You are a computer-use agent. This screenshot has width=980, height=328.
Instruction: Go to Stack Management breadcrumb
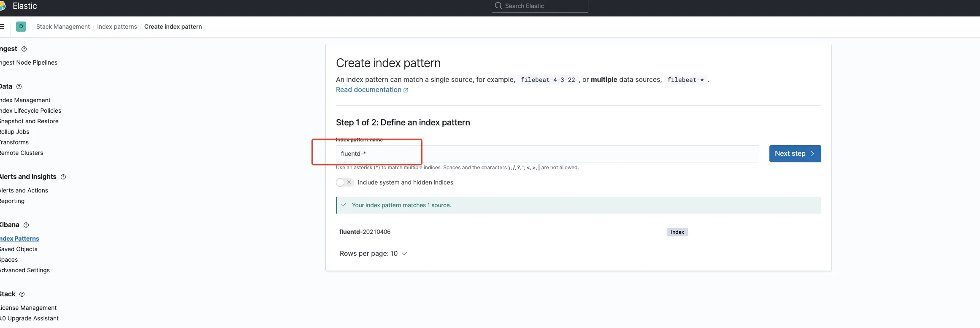(x=63, y=27)
